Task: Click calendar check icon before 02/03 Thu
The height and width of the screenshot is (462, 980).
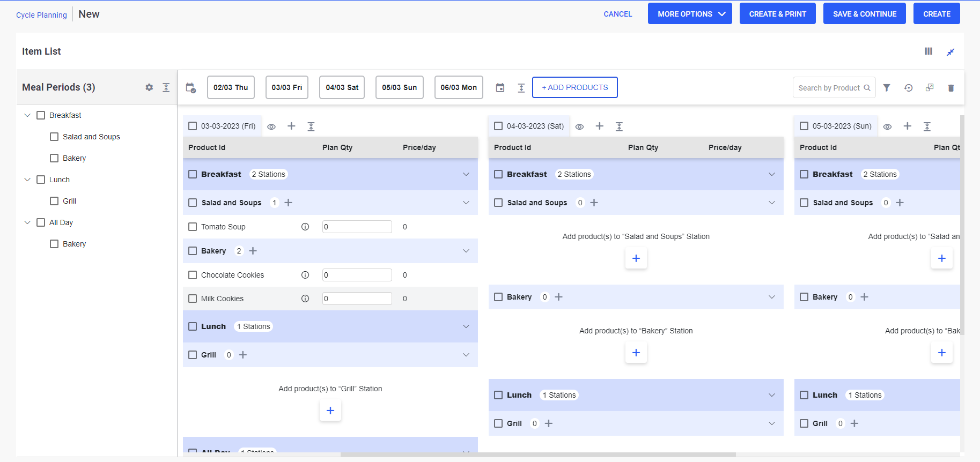Action: 191,88
